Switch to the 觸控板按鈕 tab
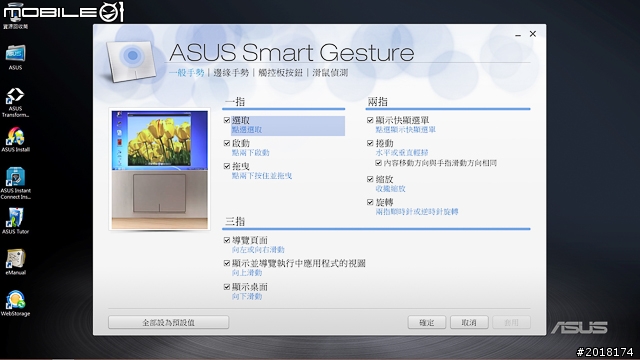 tap(280, 73)
